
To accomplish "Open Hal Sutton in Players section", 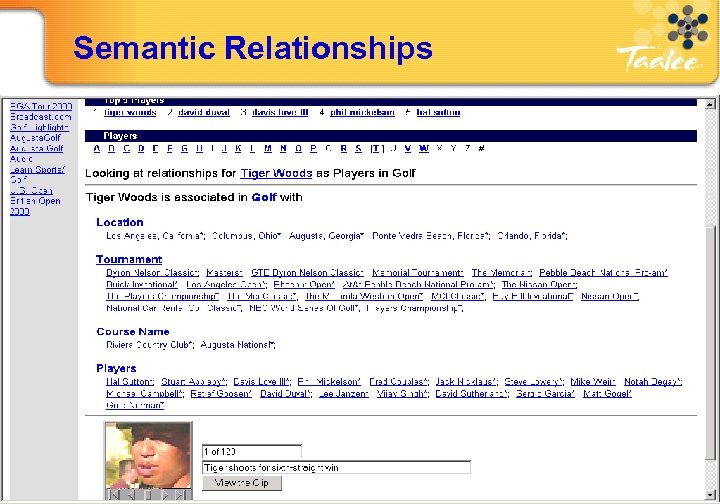I will (x=130, y=382).
